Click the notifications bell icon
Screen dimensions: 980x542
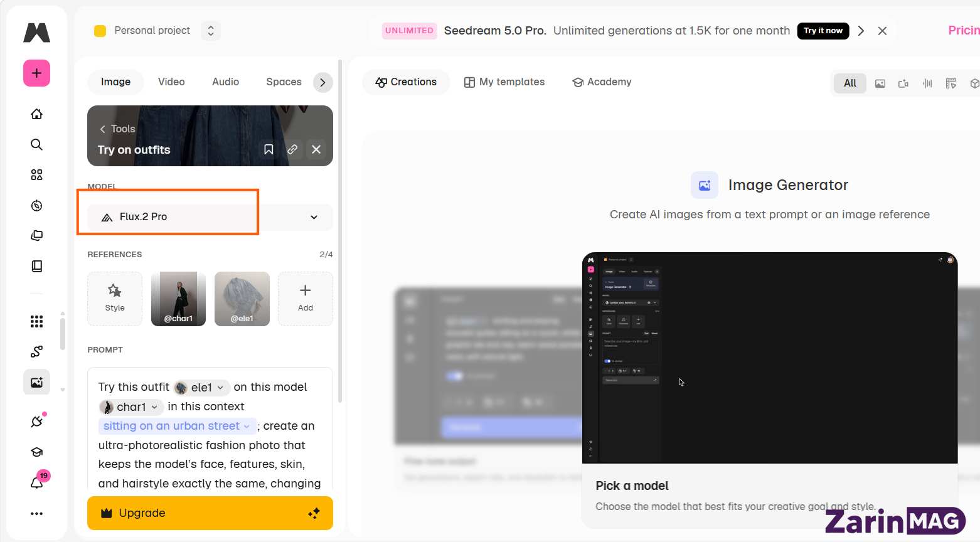tap(37, 482)
